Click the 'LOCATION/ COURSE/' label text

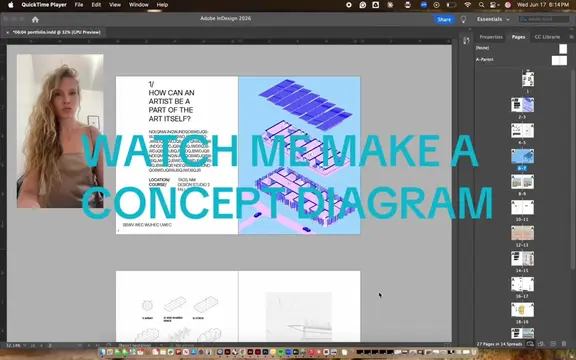[x=159, y=182]
